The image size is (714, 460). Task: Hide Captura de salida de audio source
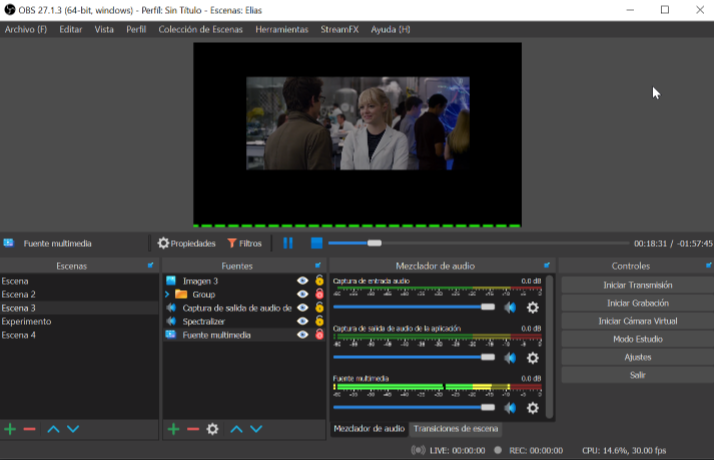click(x=302, y=308)
